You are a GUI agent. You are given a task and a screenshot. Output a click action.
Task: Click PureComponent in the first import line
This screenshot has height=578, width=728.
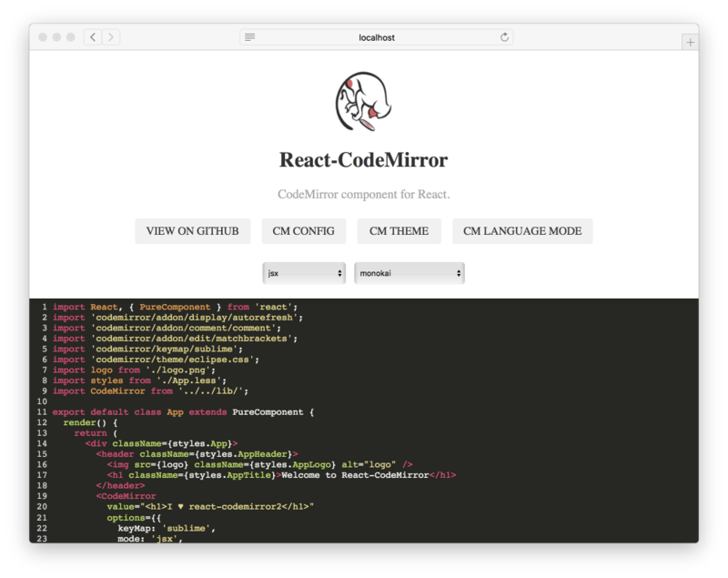coord(175,307)
